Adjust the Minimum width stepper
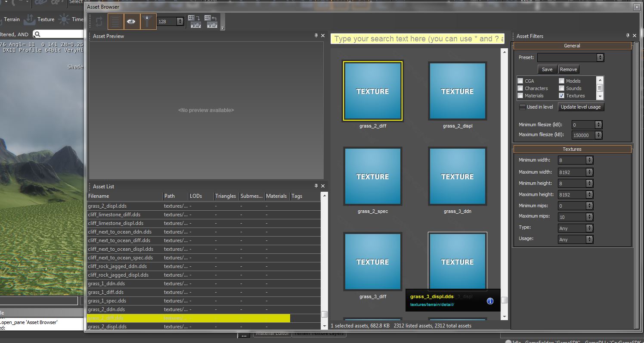Screen dimensions: 644x343 [590, 160]
